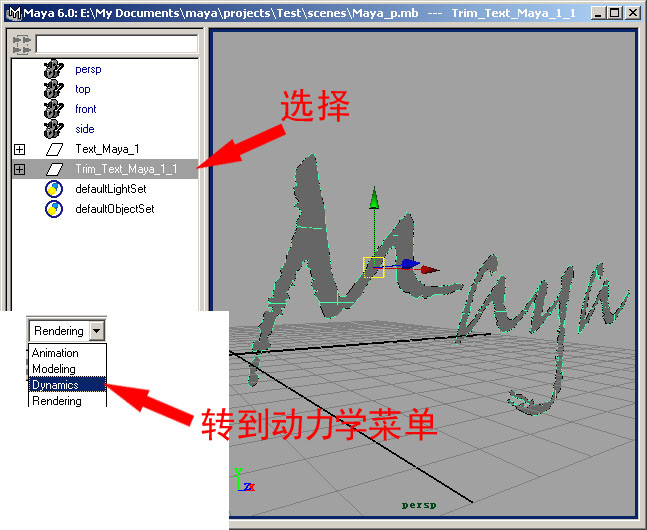Select defaultLightSet in the outliner
647x530 pixels.
pyautogui.click(x=111, y=189)
